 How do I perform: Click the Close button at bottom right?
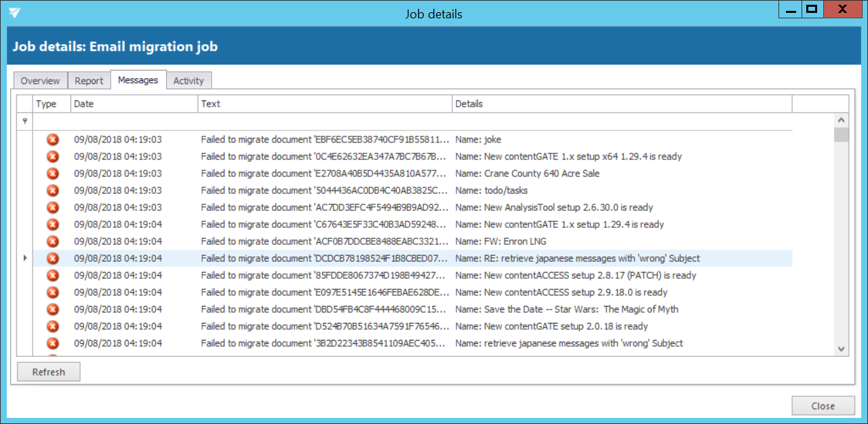823,406
